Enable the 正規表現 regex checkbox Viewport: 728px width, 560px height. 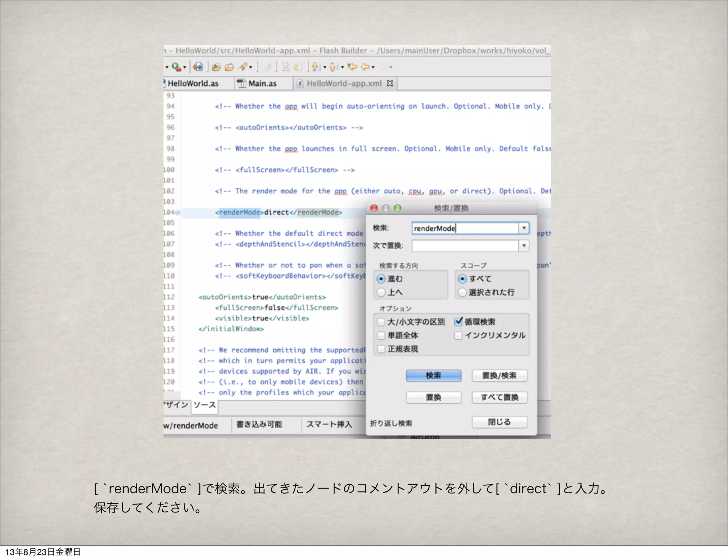point(381,349)
